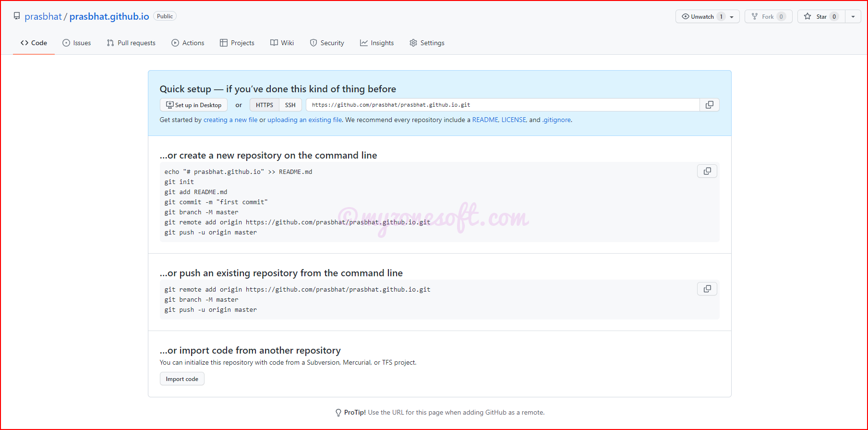Image resolution: width=868 pixels, height=430 pixels.
Task: Go to the Pull requests tab
Action: (x=131, y=43)
